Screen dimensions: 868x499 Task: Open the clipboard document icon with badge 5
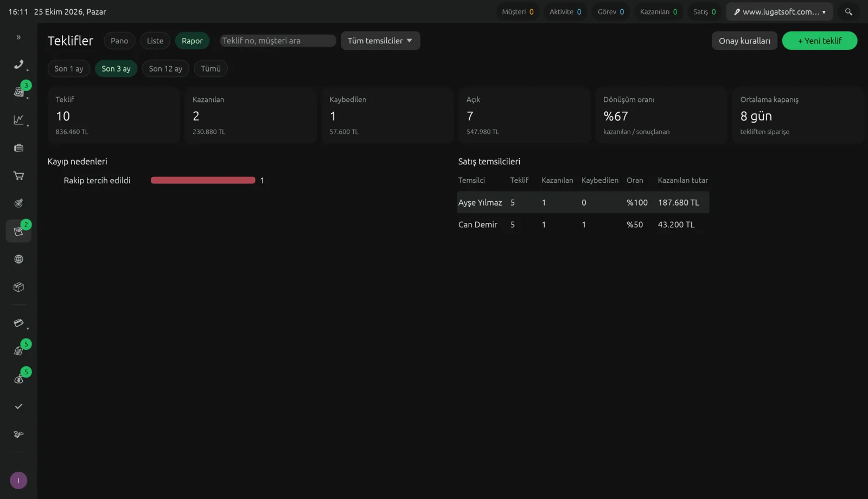18,351
